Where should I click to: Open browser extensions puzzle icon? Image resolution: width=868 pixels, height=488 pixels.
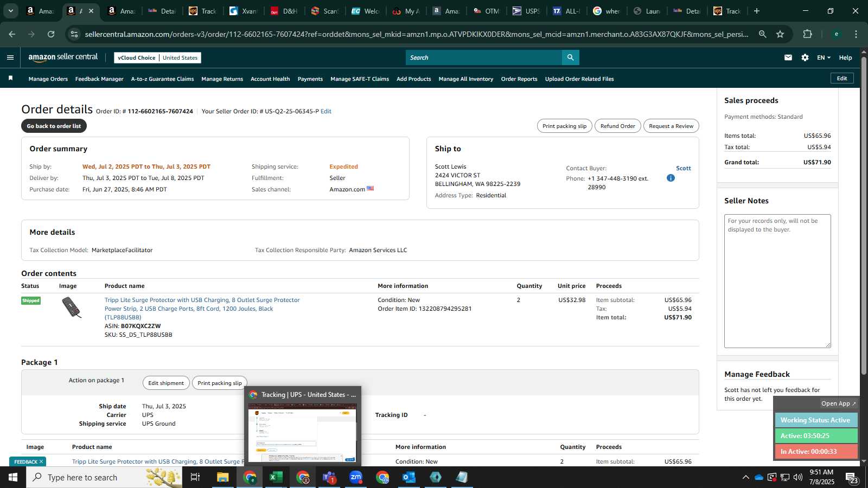[x=808, y=34]
